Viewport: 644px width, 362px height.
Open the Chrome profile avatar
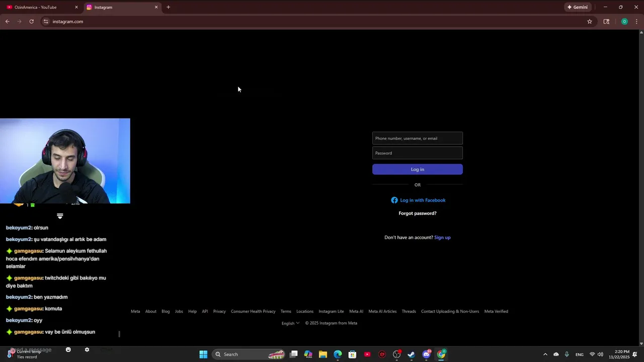click(624, 22)
